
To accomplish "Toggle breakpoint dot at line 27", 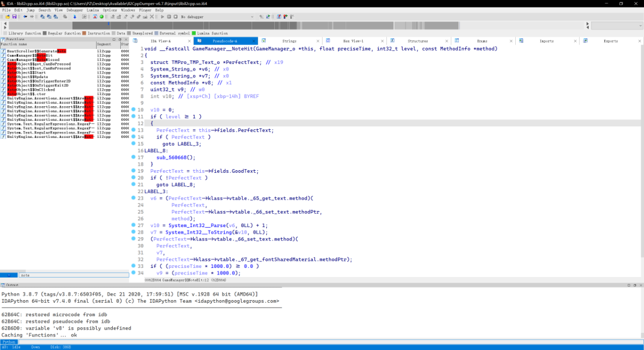I will coord(134,225).
